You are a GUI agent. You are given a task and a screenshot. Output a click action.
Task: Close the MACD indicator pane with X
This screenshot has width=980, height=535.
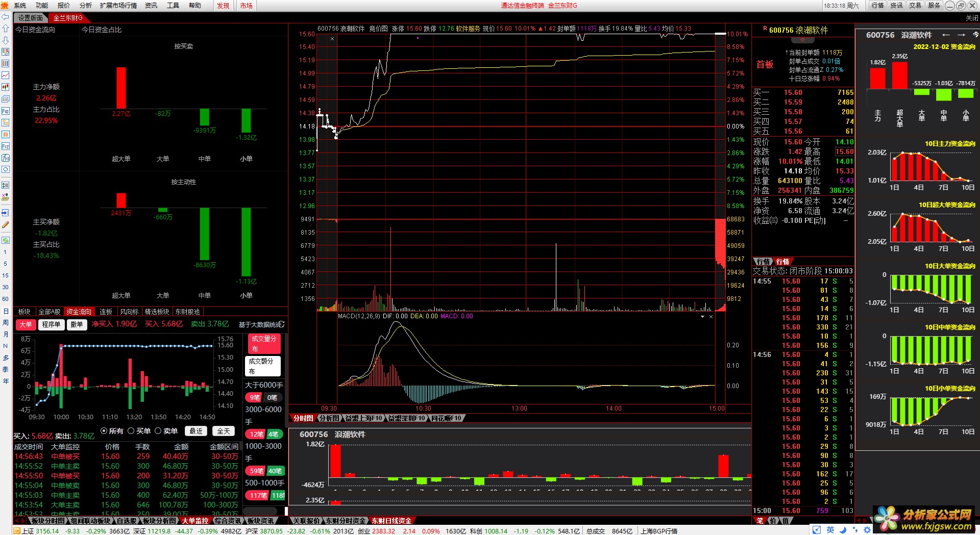711,317
